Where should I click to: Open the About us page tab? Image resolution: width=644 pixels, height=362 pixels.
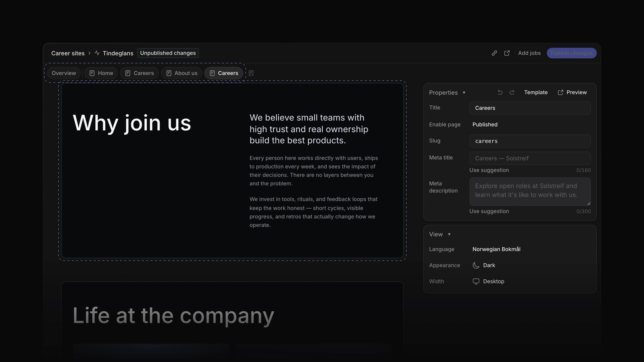click(x=181, y=73)
